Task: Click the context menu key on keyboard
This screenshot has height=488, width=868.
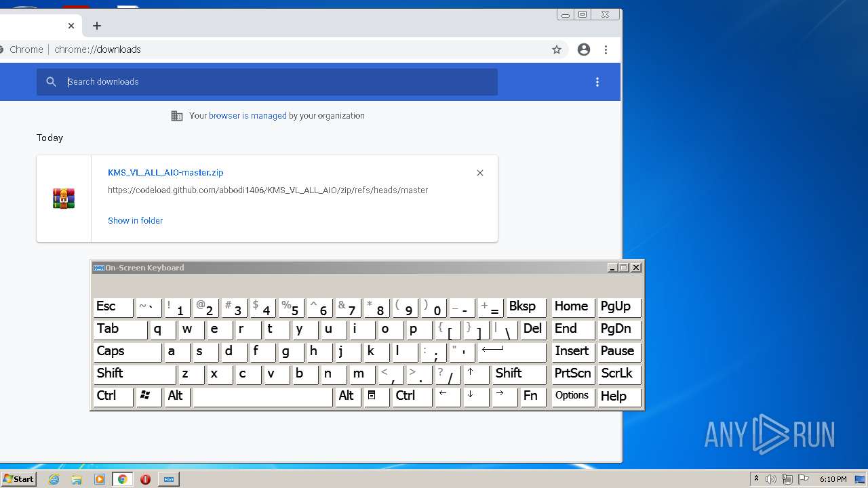Action: 377,397
